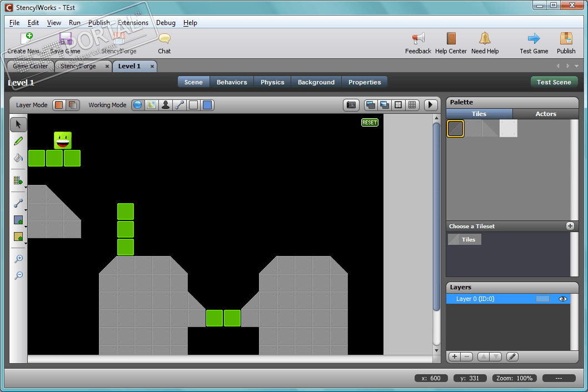Click the play arrow in scene toolbar
Screen dimensions: 588x392
coord(431,105)
